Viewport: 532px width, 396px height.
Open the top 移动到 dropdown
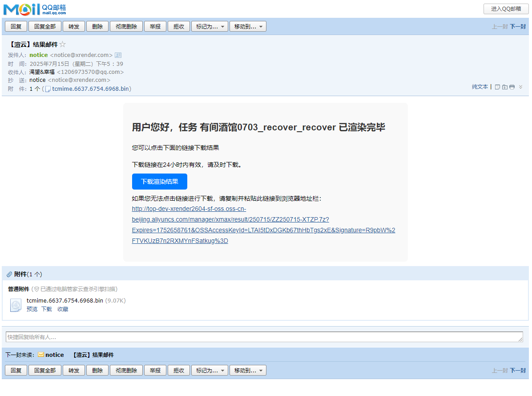coord(248,27)
